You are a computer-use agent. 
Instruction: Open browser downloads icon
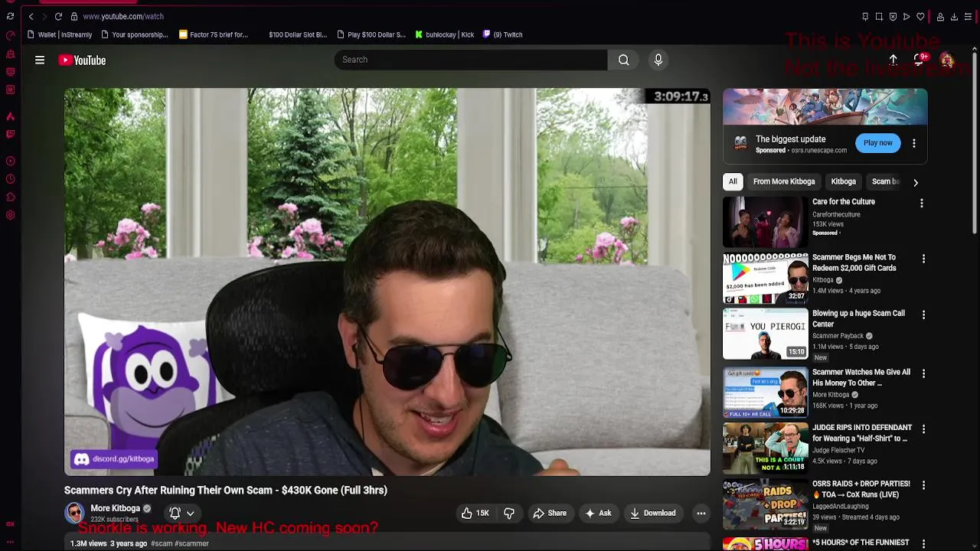click(954, 16)
